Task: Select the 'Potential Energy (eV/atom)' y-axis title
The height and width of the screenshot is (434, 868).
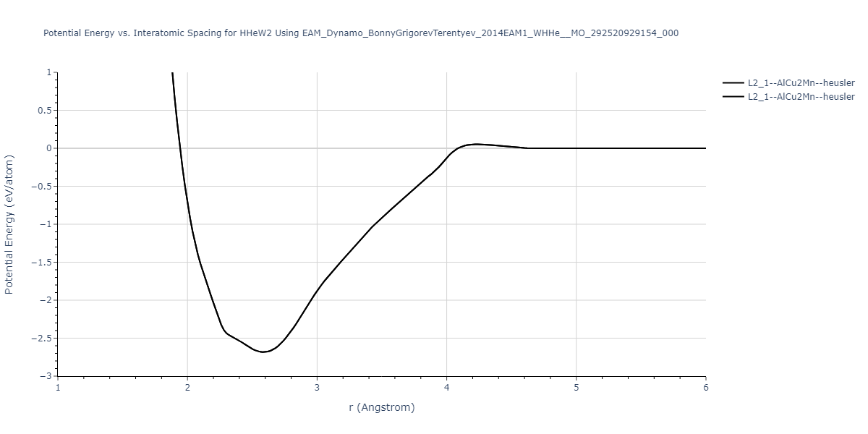Action: pos(10,224)
